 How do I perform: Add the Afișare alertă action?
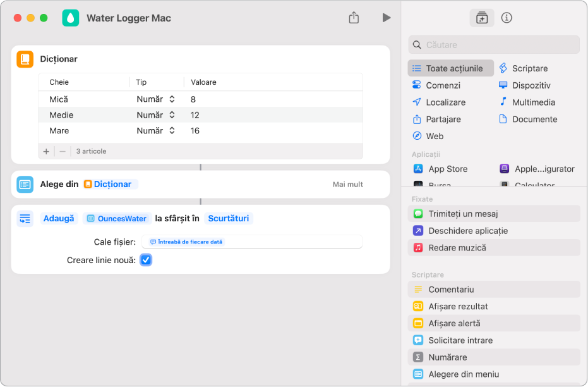[494, 323]
